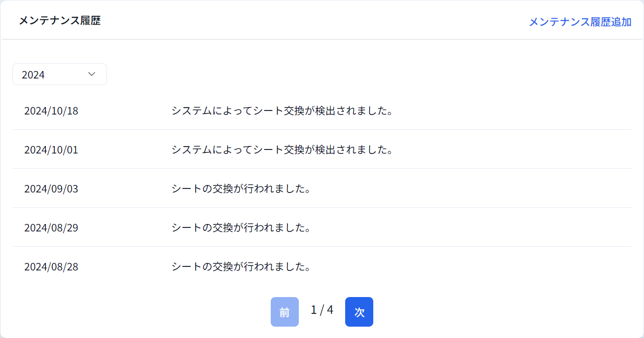Click the total page count 4

330,310
